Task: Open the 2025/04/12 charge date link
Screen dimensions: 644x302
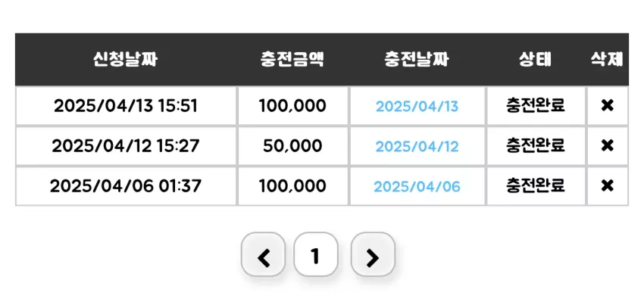Action: (417, 147)
